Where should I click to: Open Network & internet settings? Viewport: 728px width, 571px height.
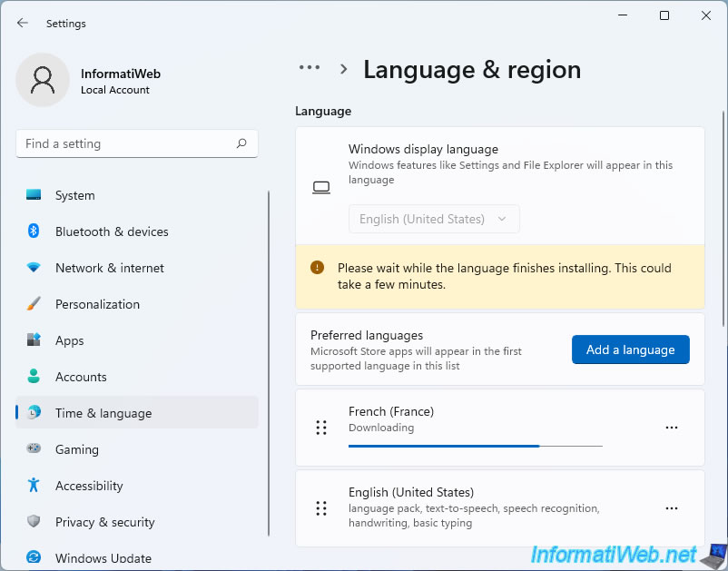[x=109, y=268]
